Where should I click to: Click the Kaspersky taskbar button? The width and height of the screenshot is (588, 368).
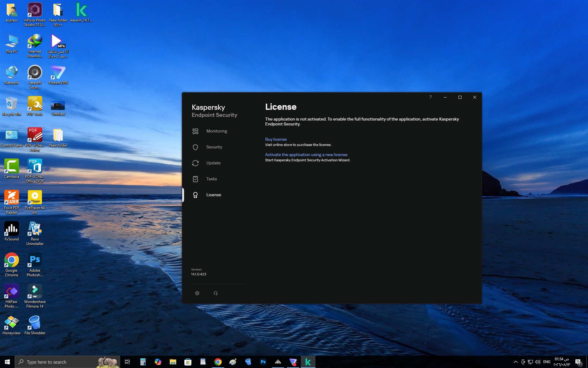308,362
